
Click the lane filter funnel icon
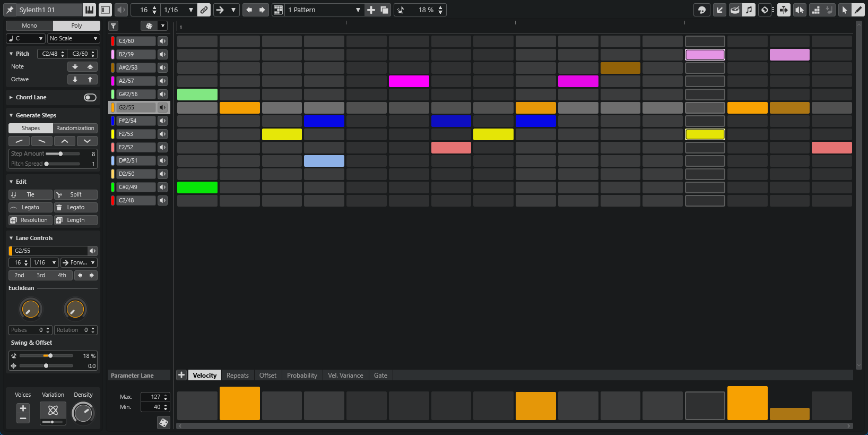pos(113,25)
